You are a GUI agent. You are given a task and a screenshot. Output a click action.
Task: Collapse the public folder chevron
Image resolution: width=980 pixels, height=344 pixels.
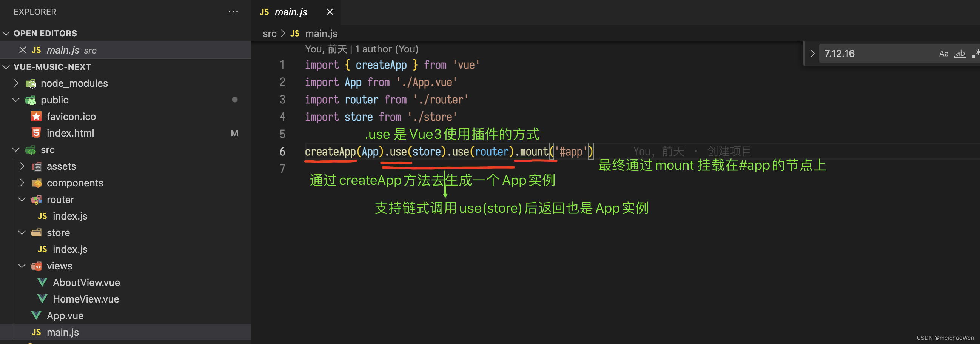(x=16, y=100)
